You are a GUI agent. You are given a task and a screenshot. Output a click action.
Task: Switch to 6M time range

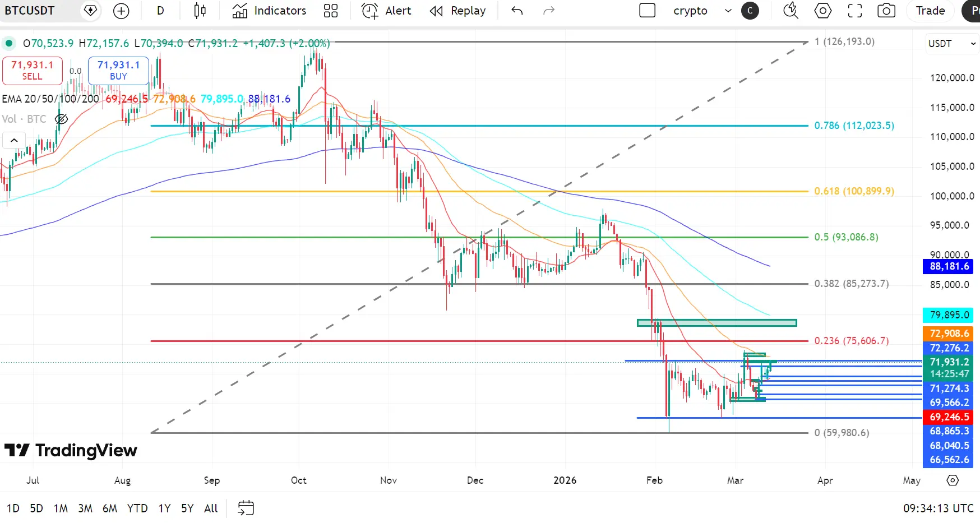pyautogui.click(x=110, y=508)
